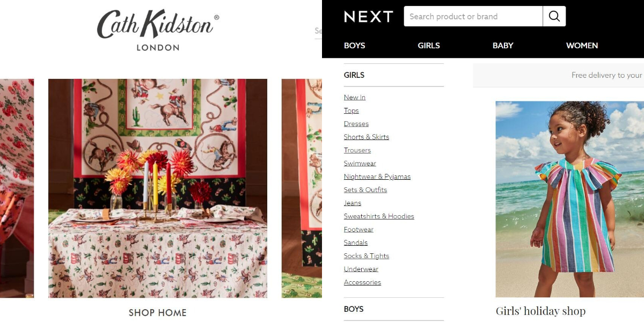Select the Accessories link
The image size is (644, 322).
(x=362, y=282)
